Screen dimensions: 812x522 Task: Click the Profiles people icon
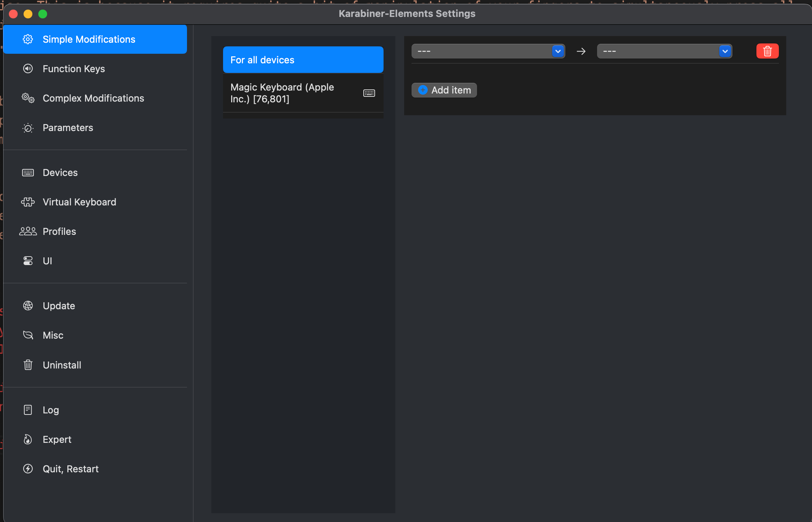(28, 232)
